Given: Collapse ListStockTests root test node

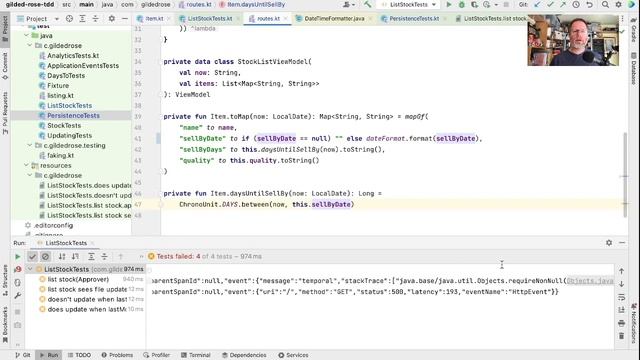Looking at the screenshot, I should (x=30, y=269).
